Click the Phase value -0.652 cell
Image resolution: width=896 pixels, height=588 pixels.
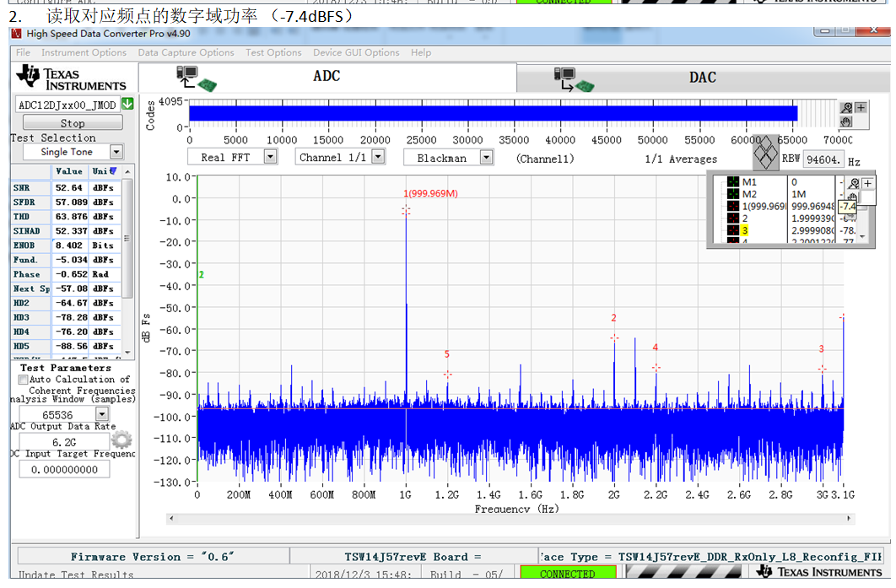70,274
